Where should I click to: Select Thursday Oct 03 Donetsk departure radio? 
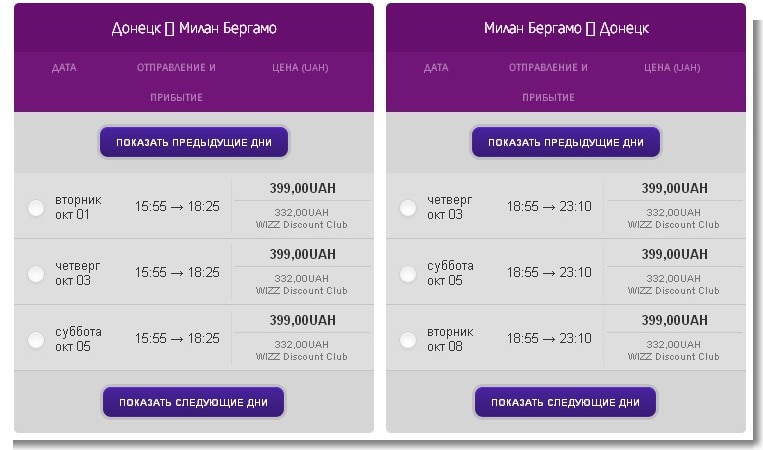pos(36,274)
